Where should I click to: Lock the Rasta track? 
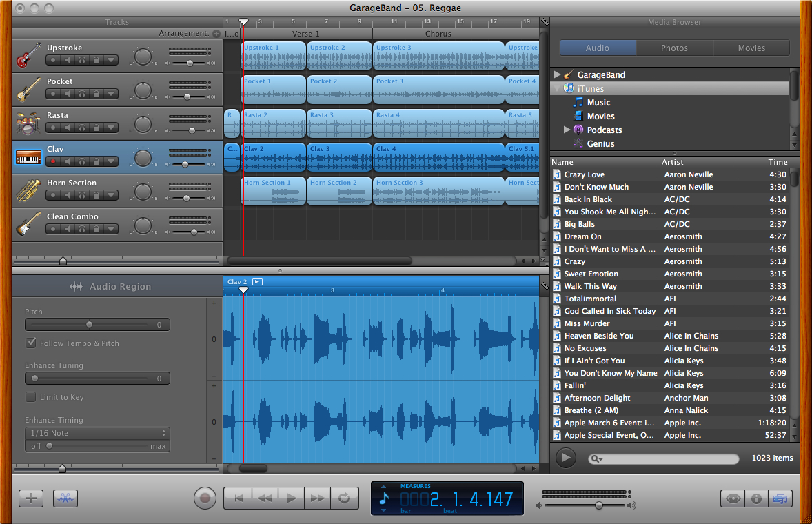click(x=97, y=128)
